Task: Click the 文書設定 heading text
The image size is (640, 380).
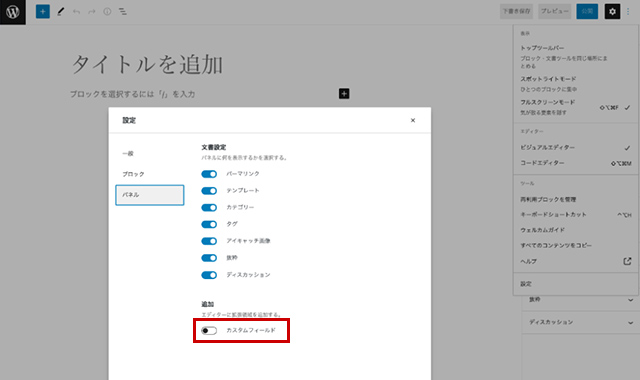Action: 213,147
